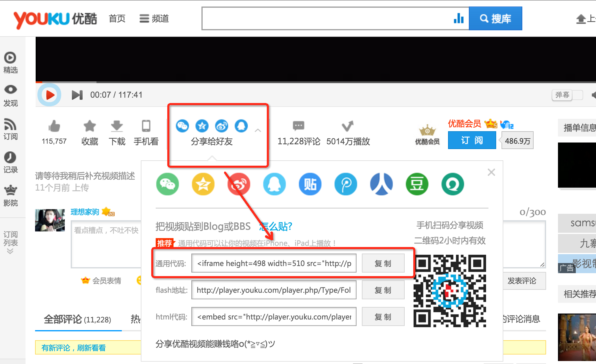Open 订阅 feed in the left sidebar
Image resolution: width=596 pixels, height=364 pixels.
tap(10, 129)
